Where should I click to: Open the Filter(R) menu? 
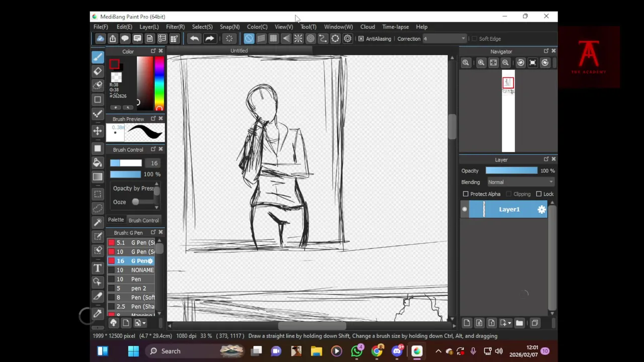coord(175,27)
